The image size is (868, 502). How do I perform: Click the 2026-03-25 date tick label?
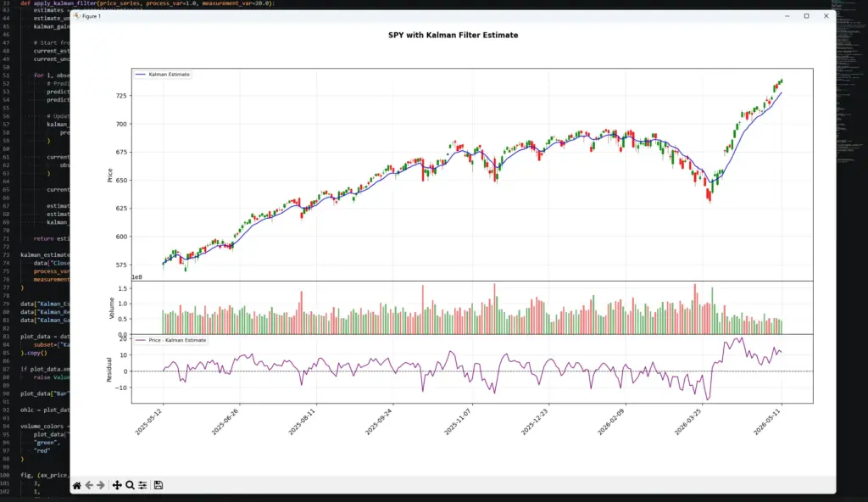pyautogui.click(x=688, y=422)
